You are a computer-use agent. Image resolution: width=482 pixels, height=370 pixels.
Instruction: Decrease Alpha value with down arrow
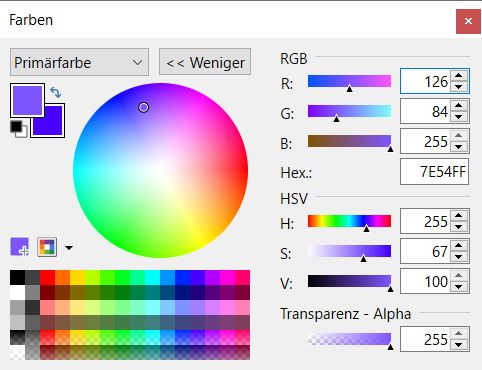pyautogui.click(x=459, y=345)
